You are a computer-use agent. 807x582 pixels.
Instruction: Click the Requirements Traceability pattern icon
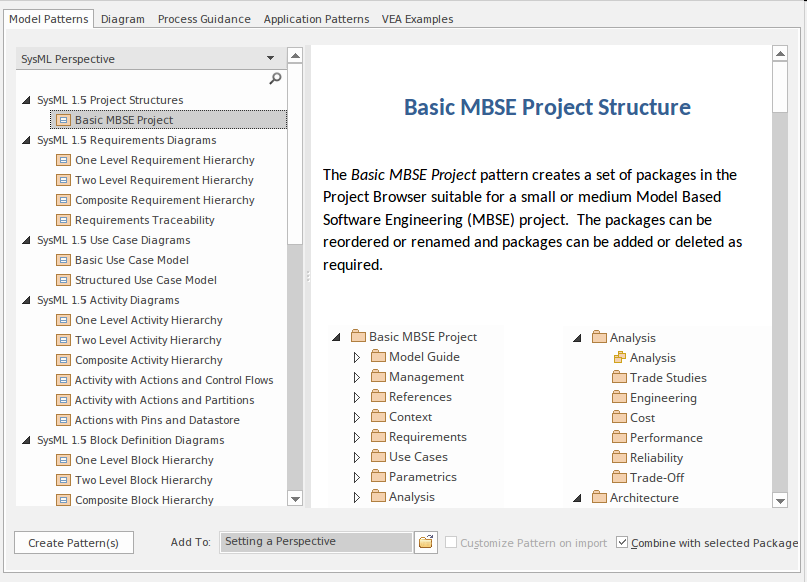tap(63, 220)
